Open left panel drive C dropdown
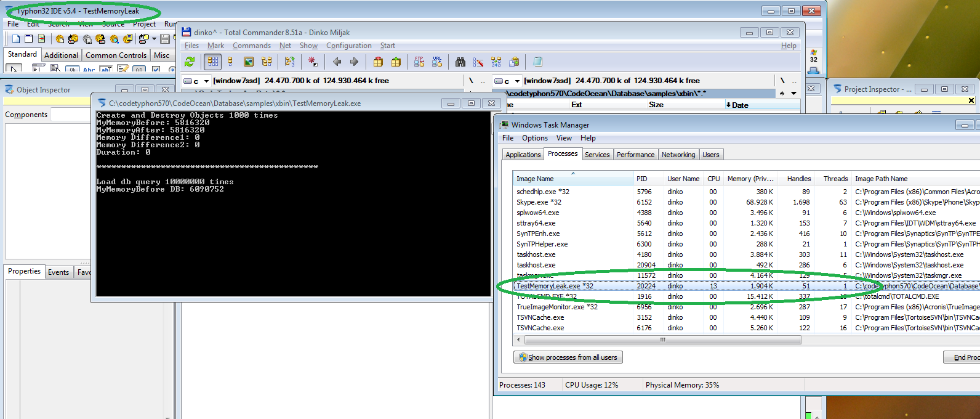Image resolution: width=980 pixels, height=419 pixels. pos(197,81)
